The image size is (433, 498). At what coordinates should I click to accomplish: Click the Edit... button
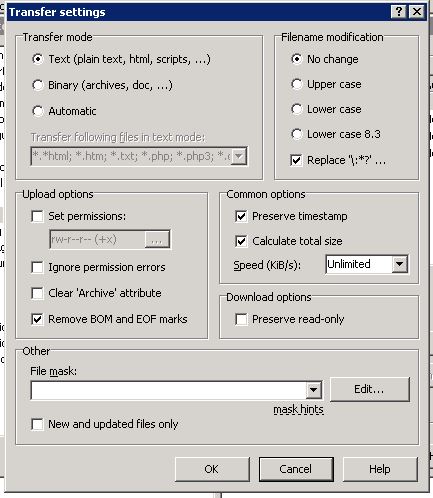coord(369,389)
